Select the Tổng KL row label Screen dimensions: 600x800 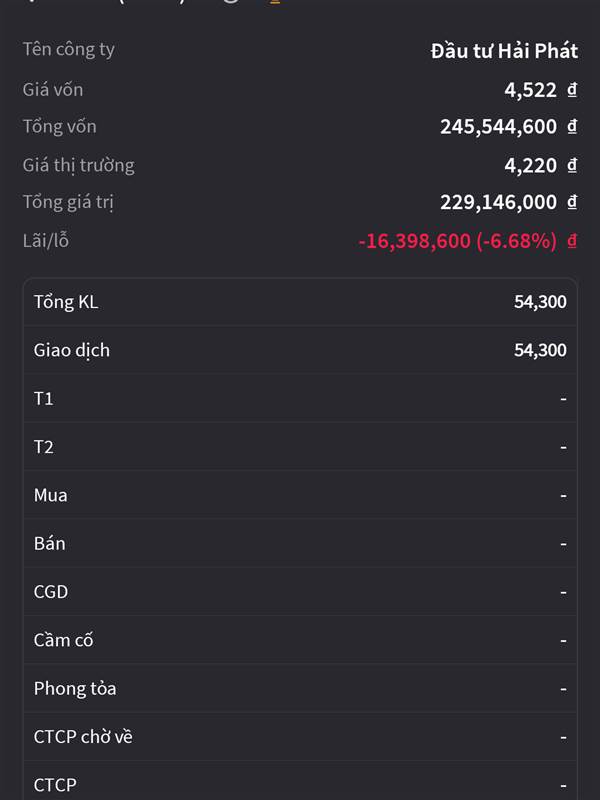click(x=66, y=302)
